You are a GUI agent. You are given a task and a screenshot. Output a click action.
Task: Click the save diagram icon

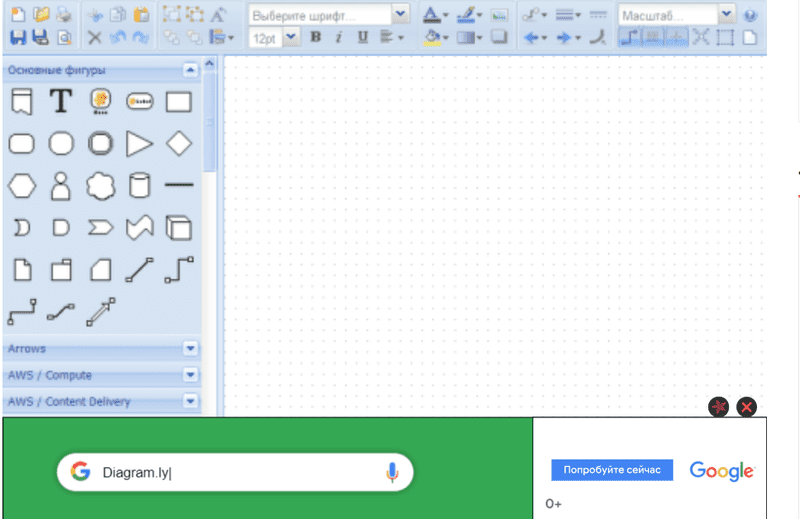click(18, 37)
